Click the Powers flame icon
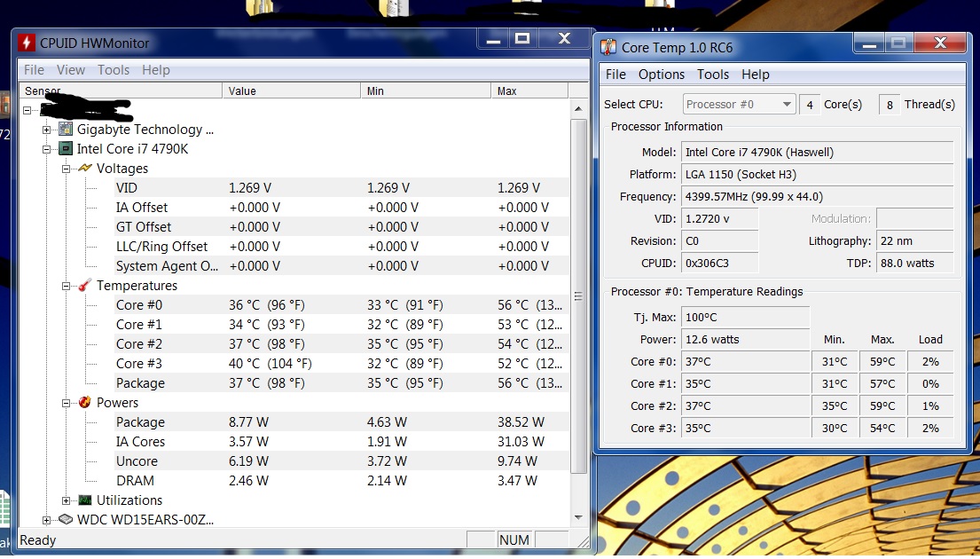Screen dimensions: 980x559 pos(84,402)
